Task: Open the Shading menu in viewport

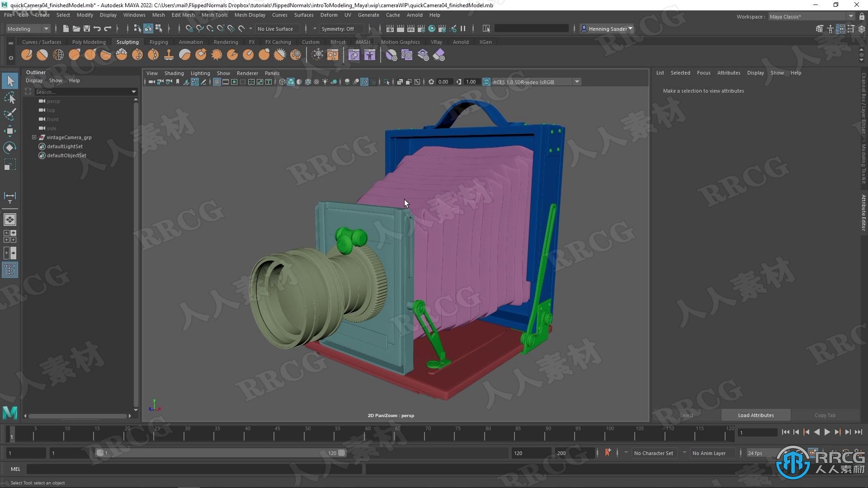Action: 174,73
